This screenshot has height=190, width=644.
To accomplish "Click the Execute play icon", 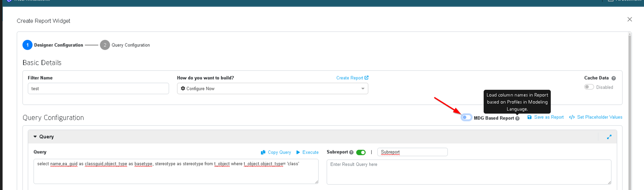I will (298, 152).
